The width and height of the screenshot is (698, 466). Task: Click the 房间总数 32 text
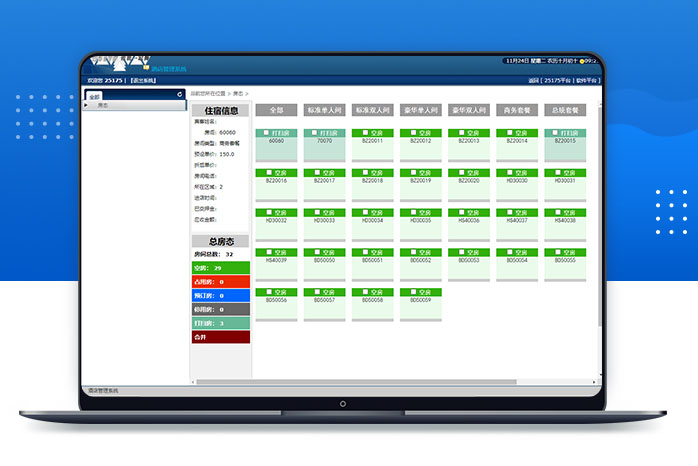(214, 254)
